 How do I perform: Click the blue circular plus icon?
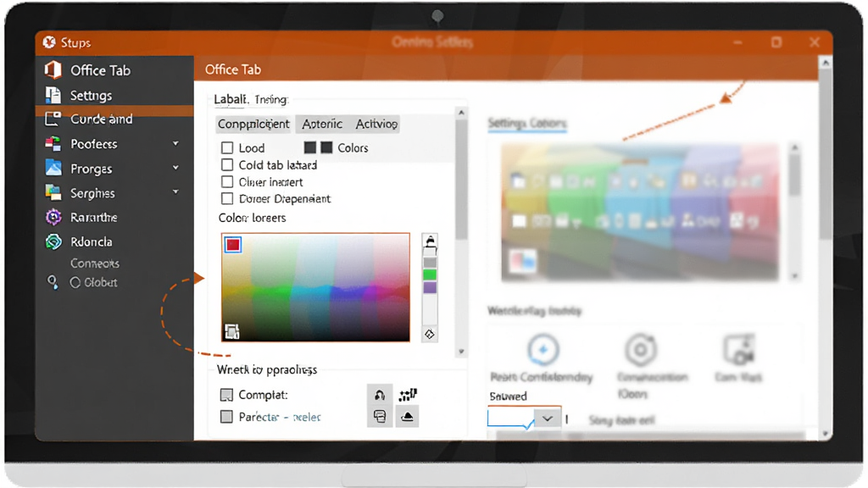coord(543,350)
